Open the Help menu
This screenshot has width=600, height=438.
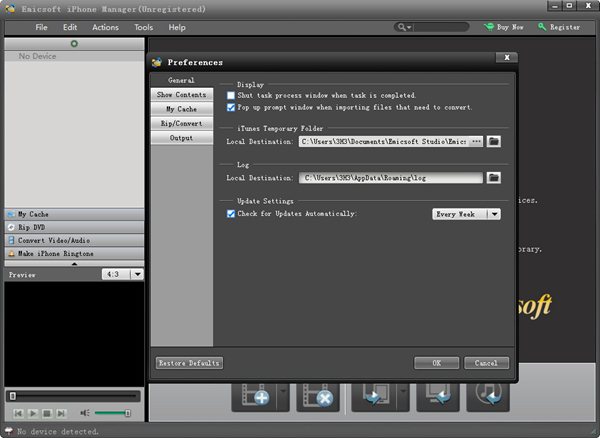coord(177,28)
